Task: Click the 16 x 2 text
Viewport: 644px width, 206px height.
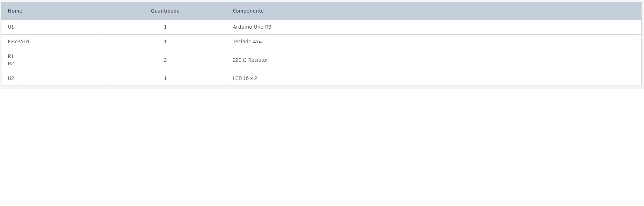Action: pyautogui.click(x=250, y=78)
